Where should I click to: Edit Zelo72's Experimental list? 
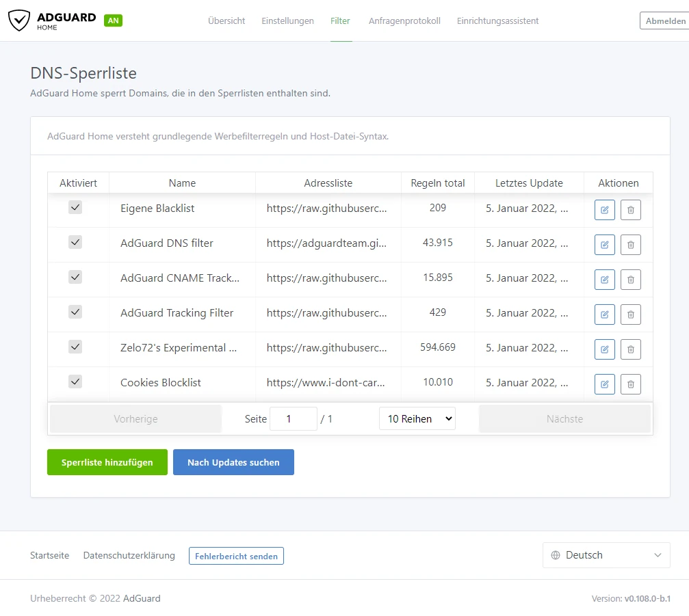[605, 349]
